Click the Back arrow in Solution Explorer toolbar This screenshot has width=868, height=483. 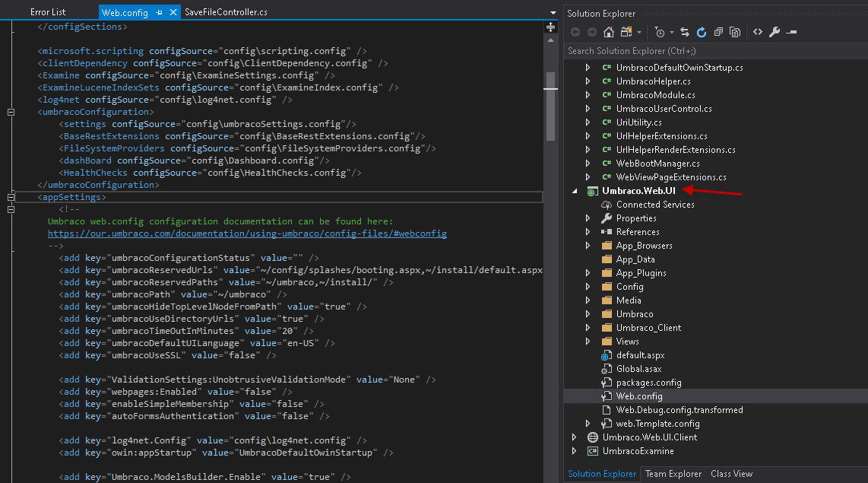pos(575,32)
